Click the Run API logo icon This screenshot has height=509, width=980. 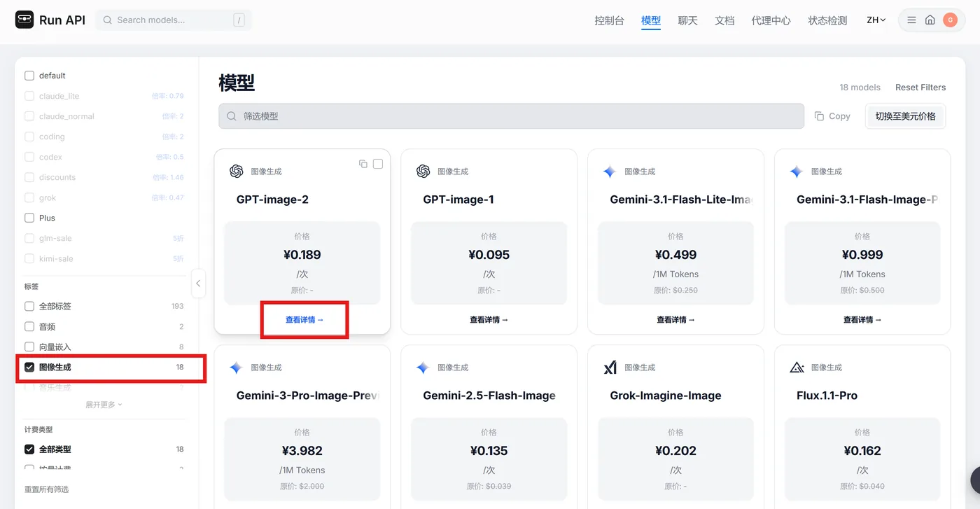[24, 20]
